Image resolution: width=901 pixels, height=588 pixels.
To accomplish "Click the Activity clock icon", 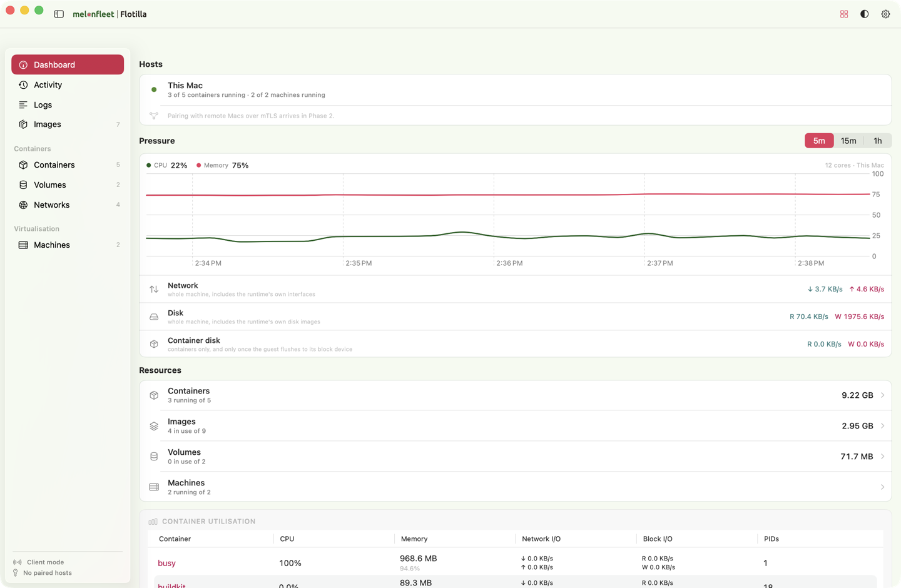I will (23, 85).
